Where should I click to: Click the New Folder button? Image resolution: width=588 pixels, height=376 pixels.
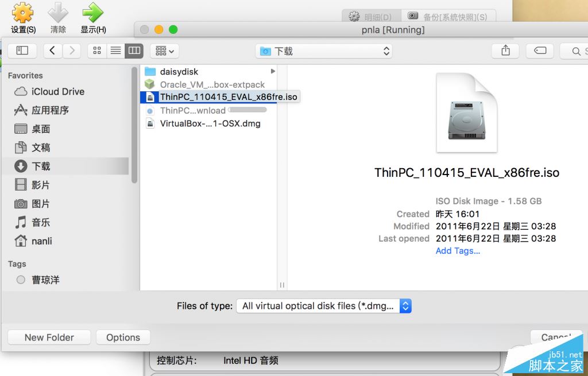click(49, 338)
